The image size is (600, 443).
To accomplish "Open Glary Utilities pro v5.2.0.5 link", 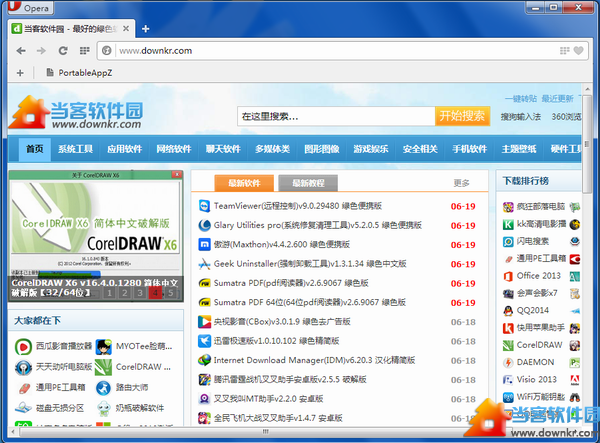I will click(318, 225).
